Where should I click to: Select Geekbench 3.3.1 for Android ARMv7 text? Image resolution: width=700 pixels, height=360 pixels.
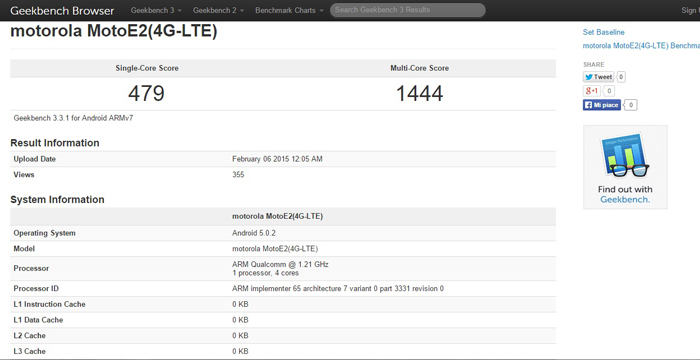pyautogui.click(x=74, y=118)
